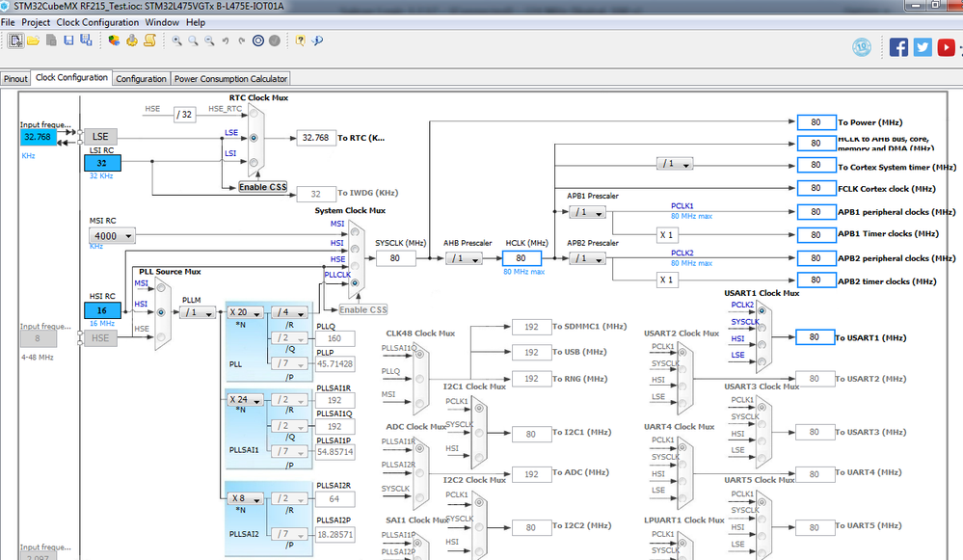
Task: Open the Help menu
Action: (196, 22)
